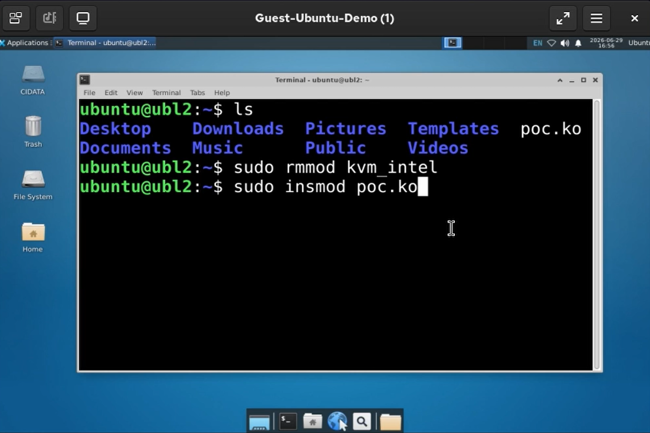Open the Applications menu in the panel
The height and width of the screenshot is (433, 650).
click(x=24, y=43)
